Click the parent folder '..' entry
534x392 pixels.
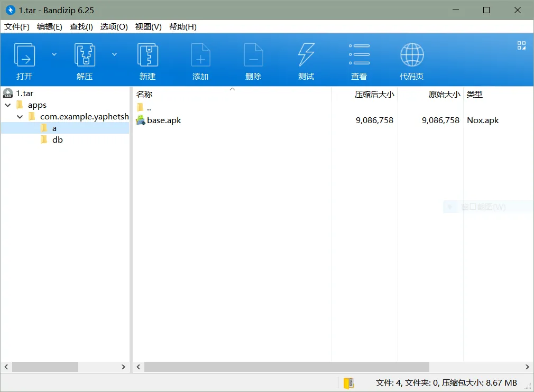pos(144,108)
